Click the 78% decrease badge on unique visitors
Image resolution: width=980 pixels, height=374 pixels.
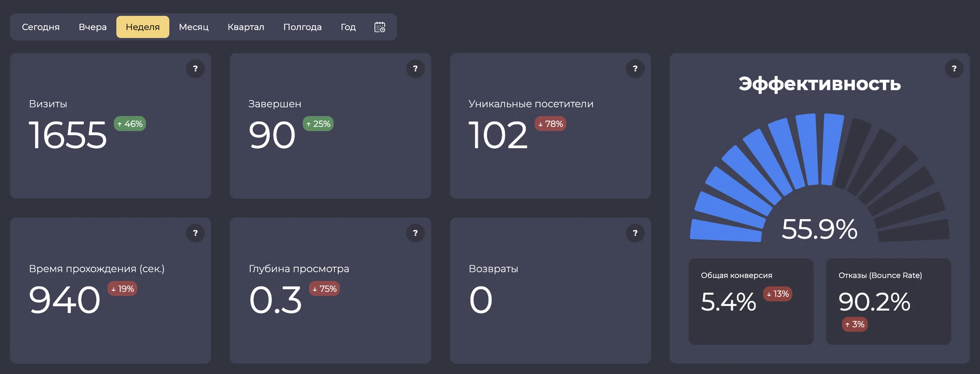pos(550,124)
